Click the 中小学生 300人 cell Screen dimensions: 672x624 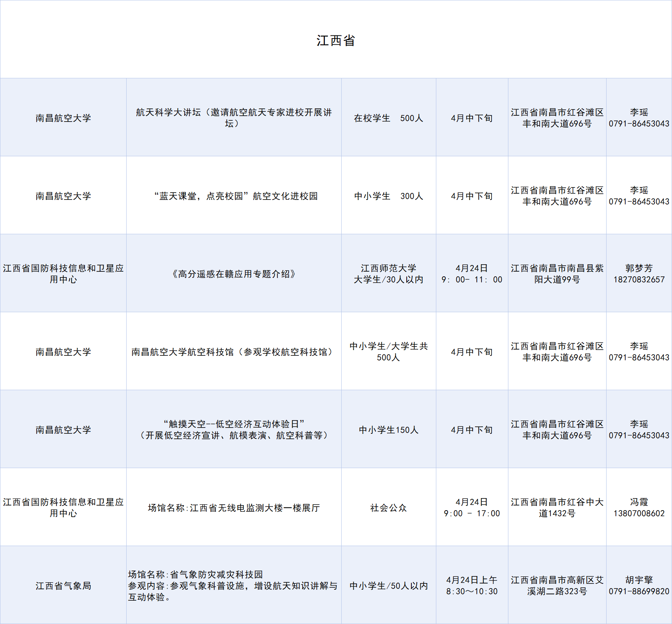point(389,195)
